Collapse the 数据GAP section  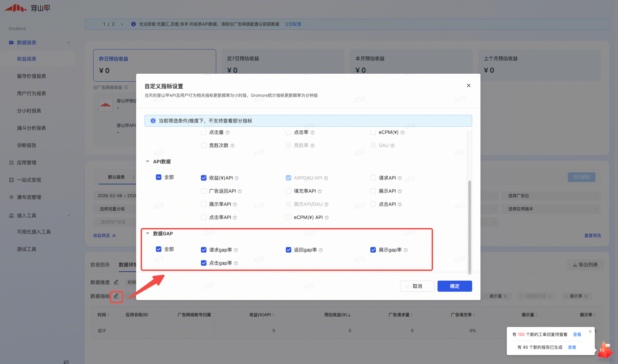148,234
